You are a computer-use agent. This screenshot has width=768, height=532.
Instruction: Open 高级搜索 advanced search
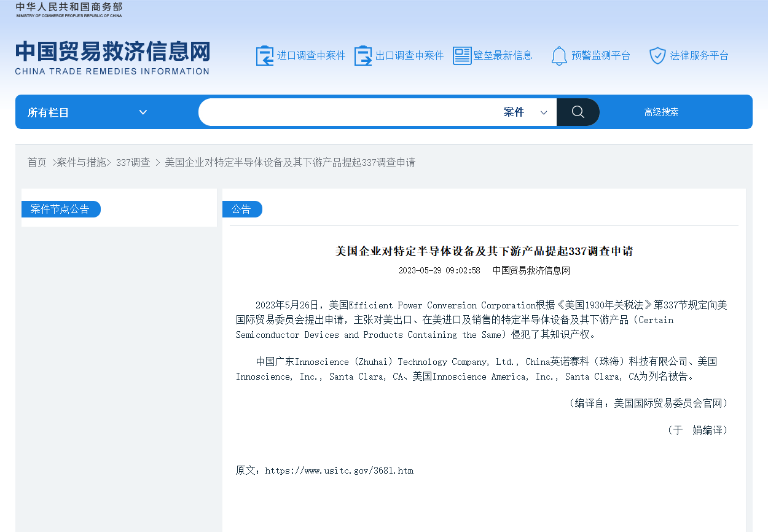(661, 112)
